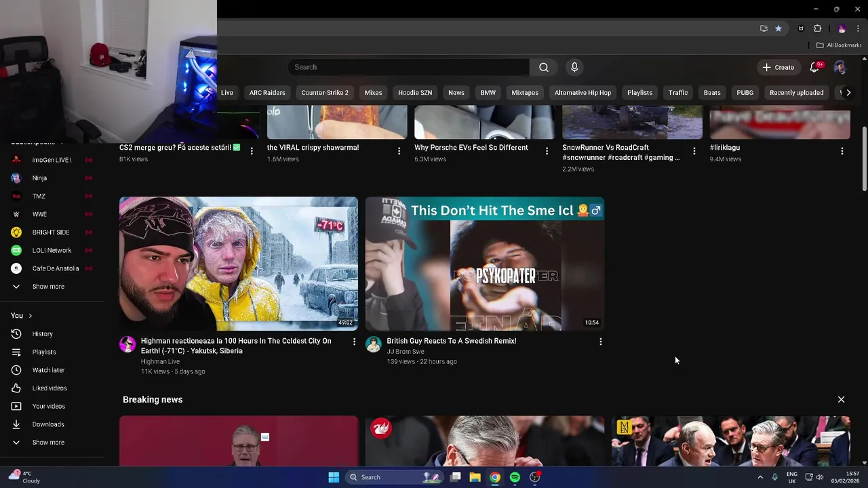This screenshot has height=488, width=868.
Task: Open options menu for #liriklagu short
Action: click(x=842, y=151)
